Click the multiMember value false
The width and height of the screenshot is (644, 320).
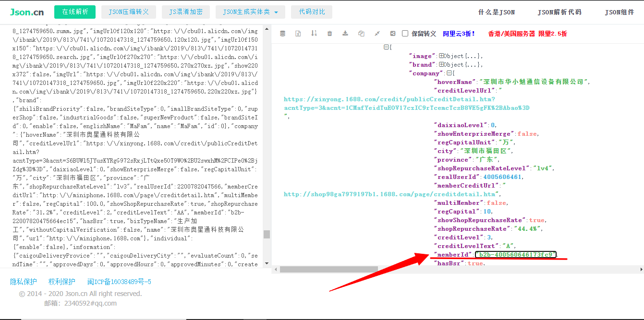coord(496,203)
